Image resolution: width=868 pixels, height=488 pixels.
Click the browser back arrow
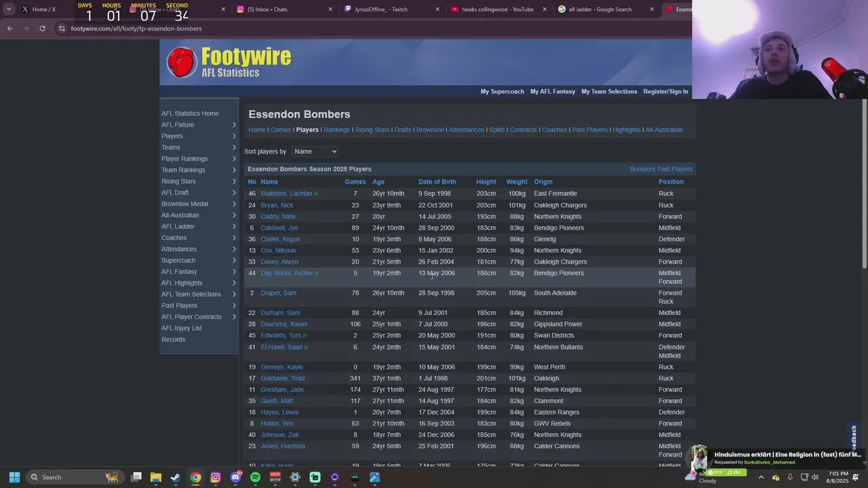[9, 28]
